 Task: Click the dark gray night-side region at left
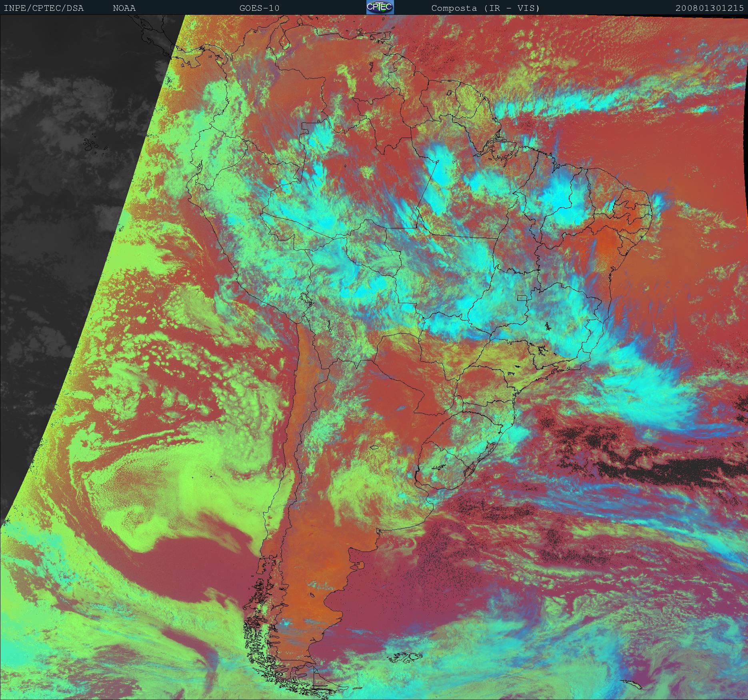(60, 200)
